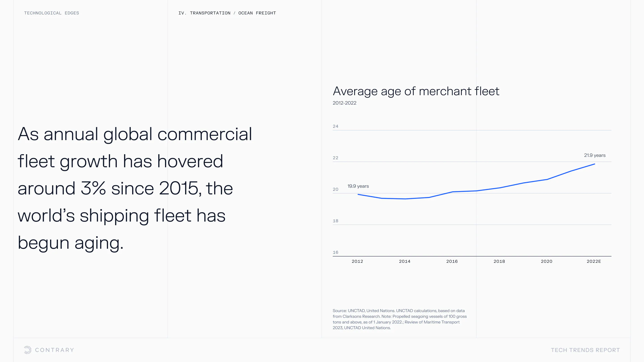Click the 24 y-axis tick label
Screen dimensions: 644x362
click(x=335, y=126)
